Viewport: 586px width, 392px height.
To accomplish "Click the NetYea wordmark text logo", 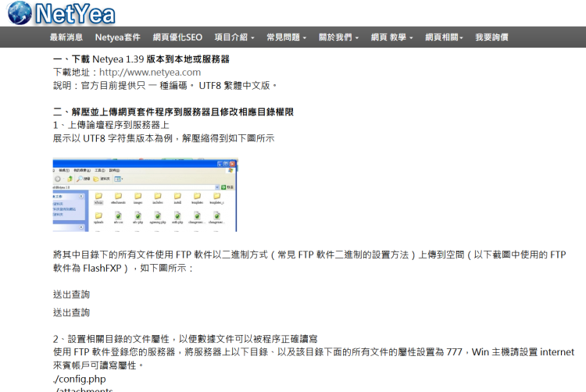I will (x=75, y=14).
